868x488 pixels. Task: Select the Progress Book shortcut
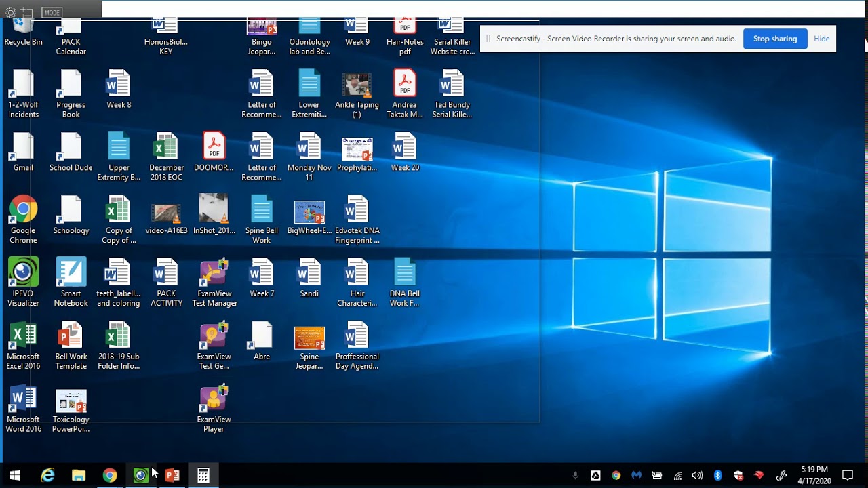[71, 94]
